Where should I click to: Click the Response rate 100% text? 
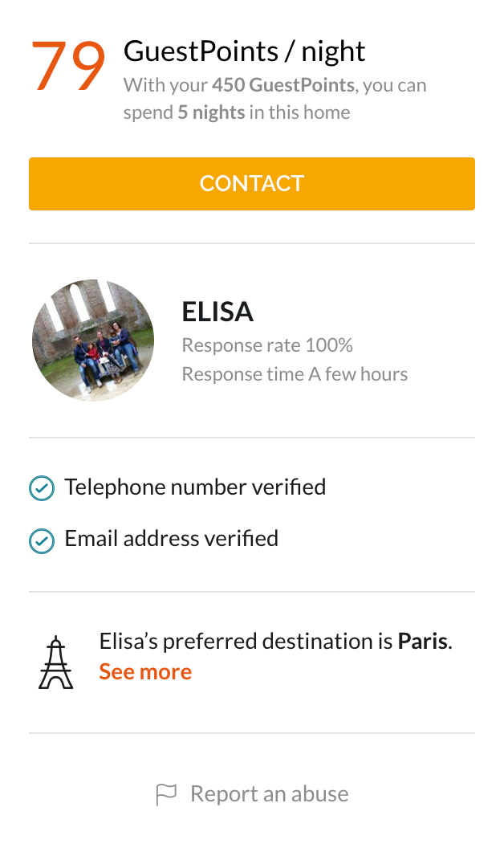pos(267,345)
